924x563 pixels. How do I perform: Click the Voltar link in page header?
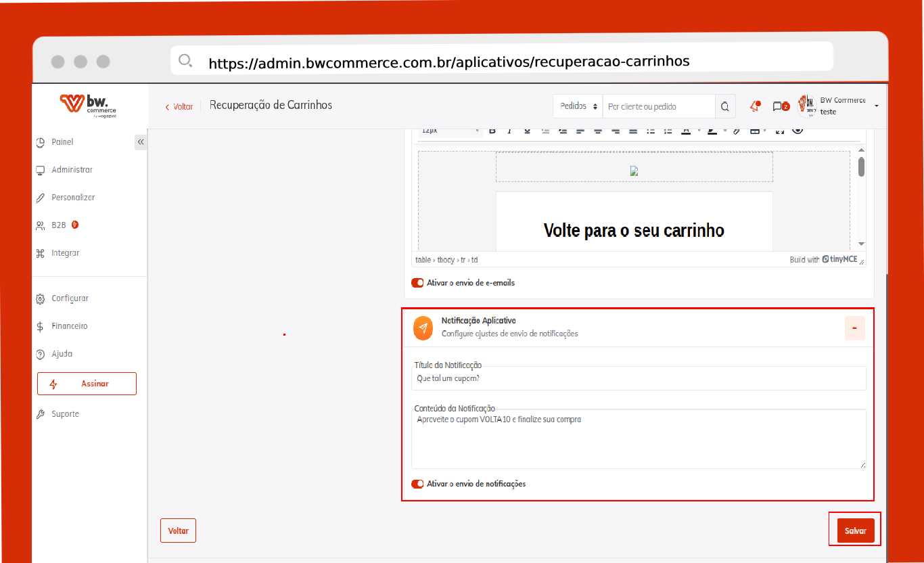[x=179, y=106]
